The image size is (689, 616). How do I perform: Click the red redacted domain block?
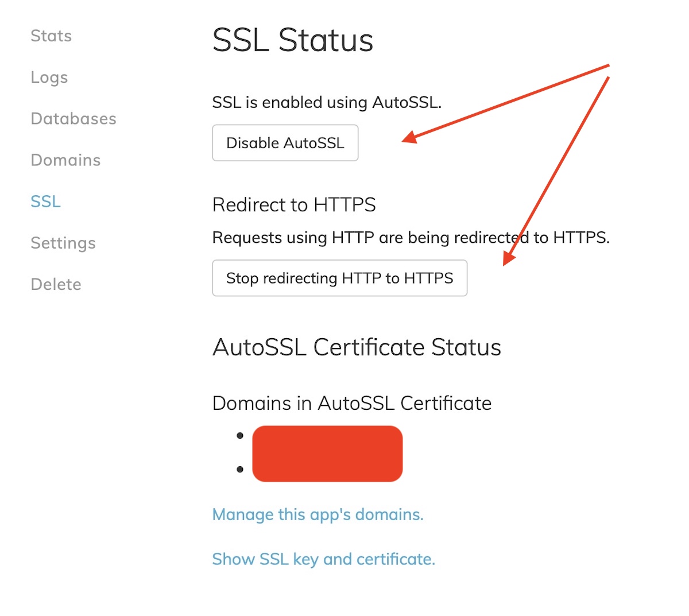(327, 454)
